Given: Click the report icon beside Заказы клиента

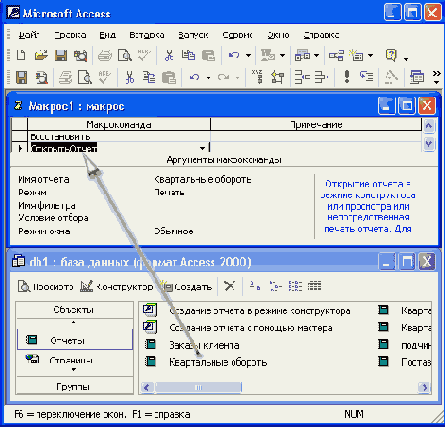Looking at the screenshot, I should [x=151, y=344].
